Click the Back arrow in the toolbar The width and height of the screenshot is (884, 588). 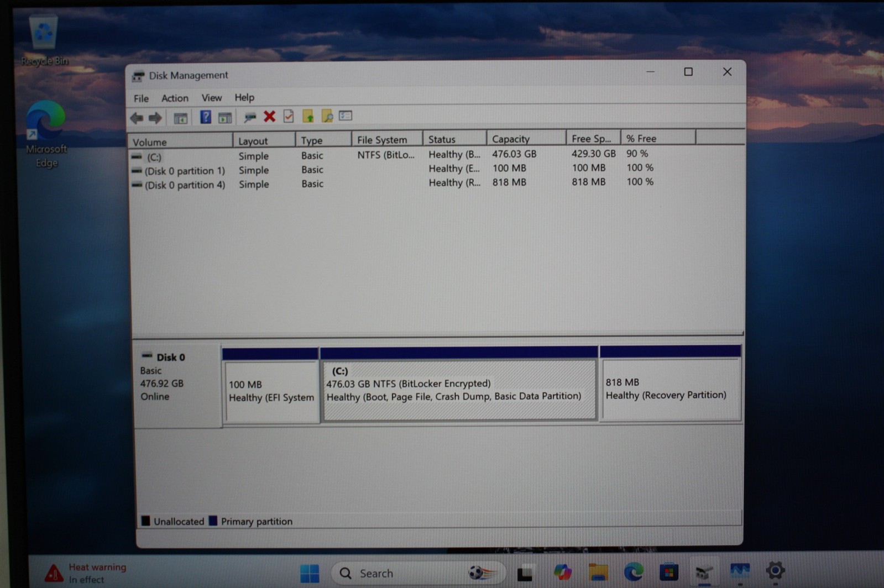(x=137, y=117)
